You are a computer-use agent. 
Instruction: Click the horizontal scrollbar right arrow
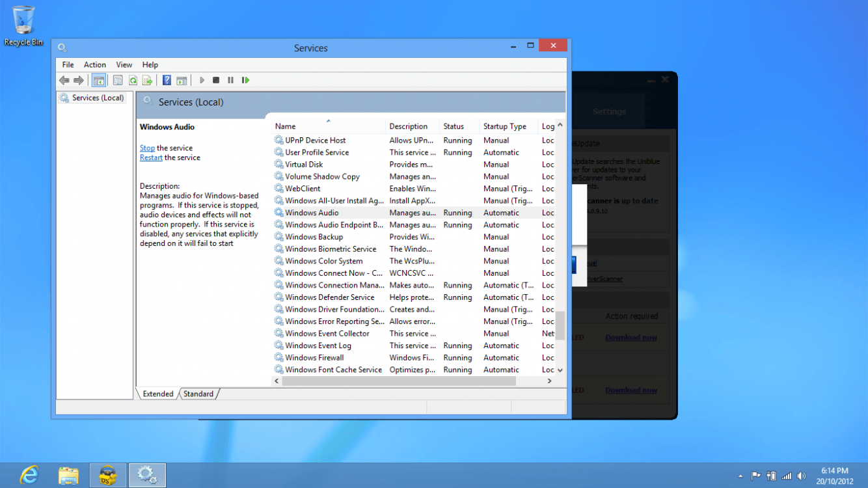pos(550,381)
